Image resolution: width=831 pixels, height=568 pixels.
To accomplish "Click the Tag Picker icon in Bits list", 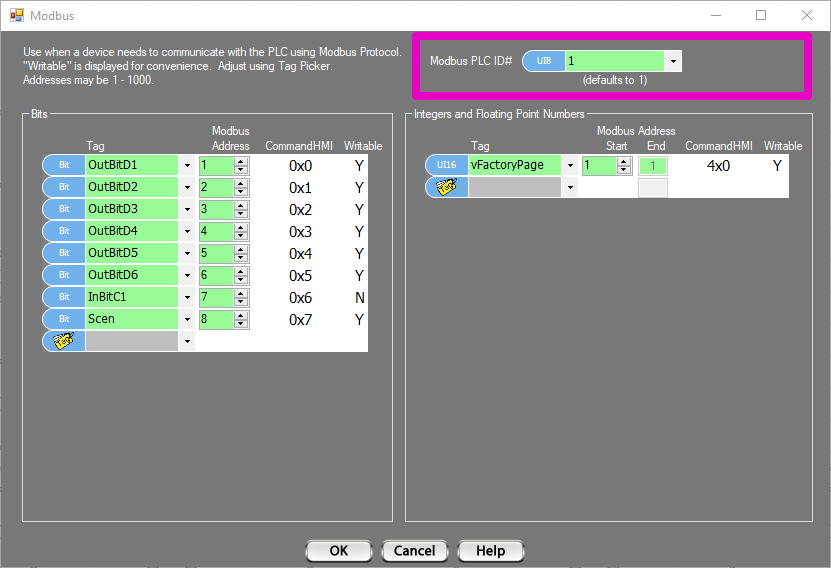I will (x=63, y=341).
